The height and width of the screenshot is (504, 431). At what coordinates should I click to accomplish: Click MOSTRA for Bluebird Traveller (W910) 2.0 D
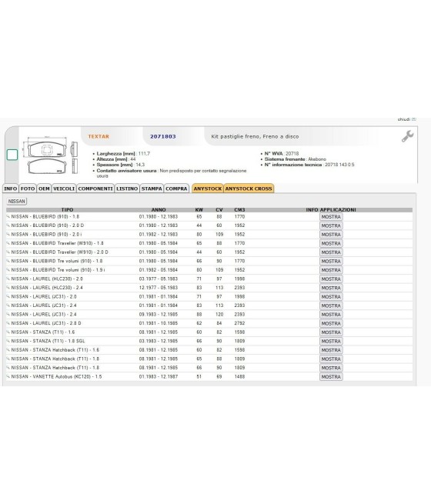(331, 252)
